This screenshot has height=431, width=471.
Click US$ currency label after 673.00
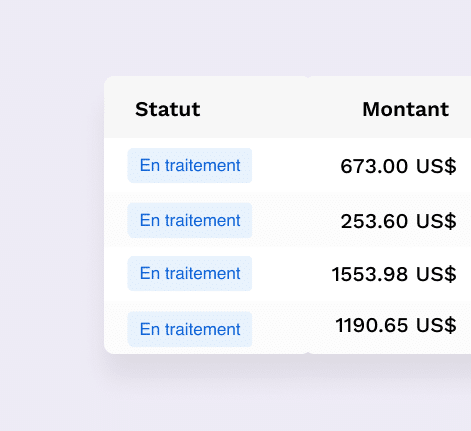[436, 166]
